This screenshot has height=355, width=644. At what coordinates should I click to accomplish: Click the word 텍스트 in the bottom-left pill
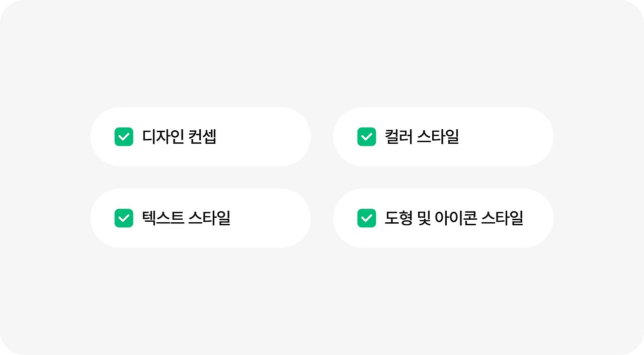(x=163, y=218)
